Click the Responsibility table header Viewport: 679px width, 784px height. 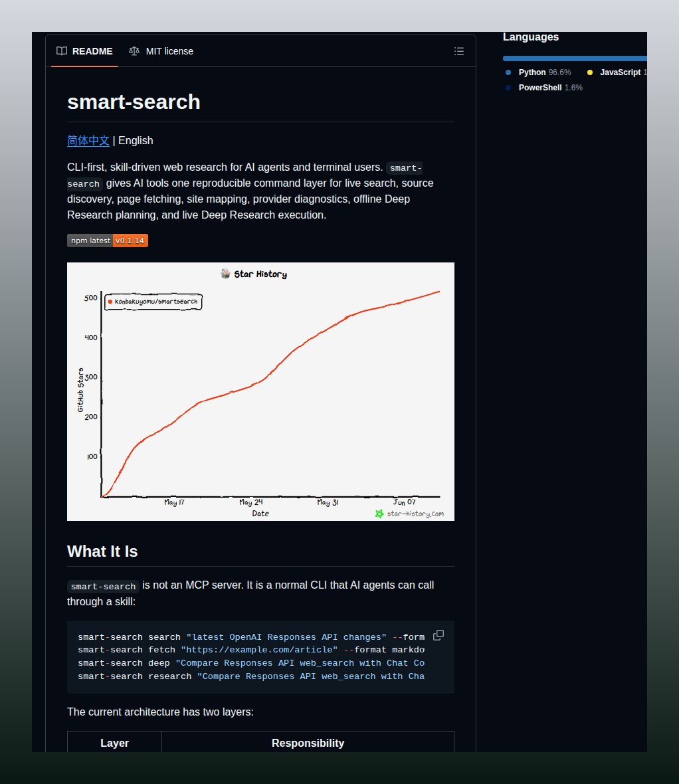(308, 743)
